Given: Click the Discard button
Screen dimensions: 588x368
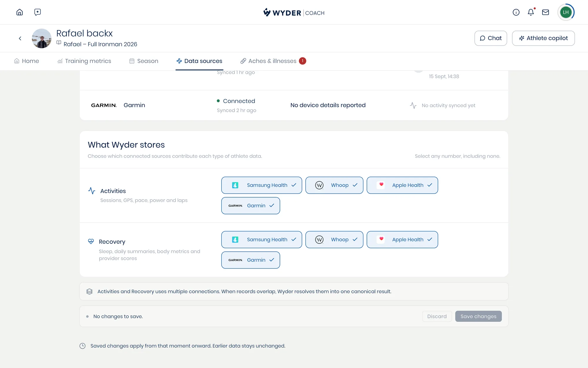Looking at the screenshot, I should pyautogui.click(x=437, y=316).
